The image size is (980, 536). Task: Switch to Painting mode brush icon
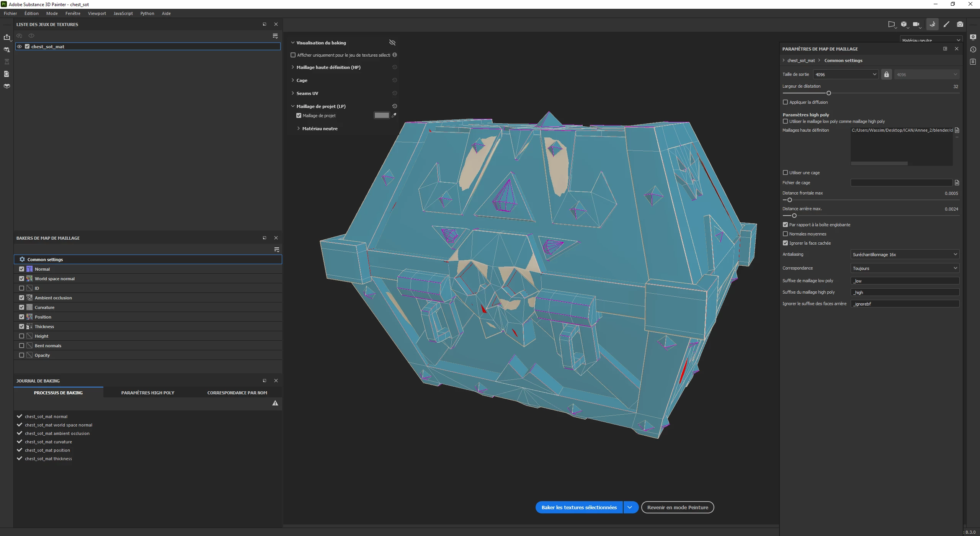tap(946, 25)
